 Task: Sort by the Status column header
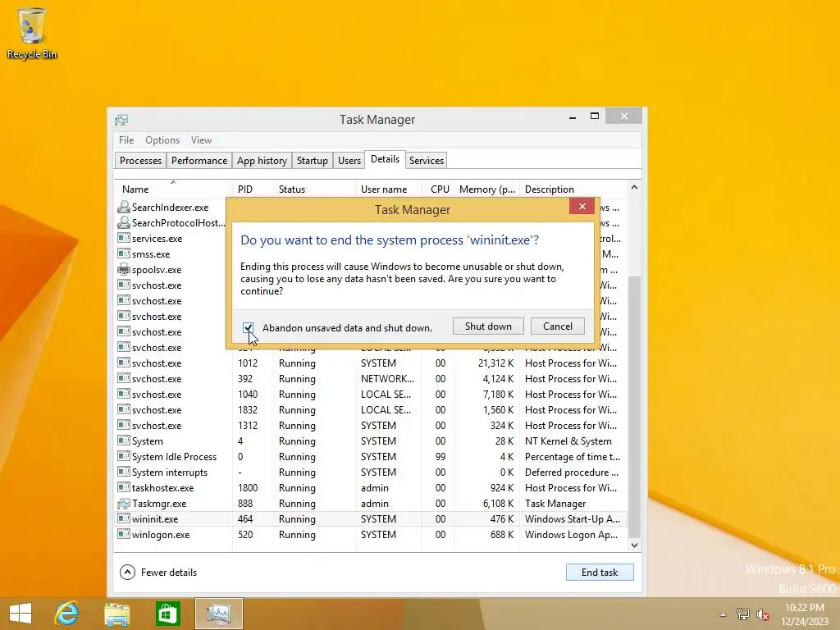tap(314, 189)
